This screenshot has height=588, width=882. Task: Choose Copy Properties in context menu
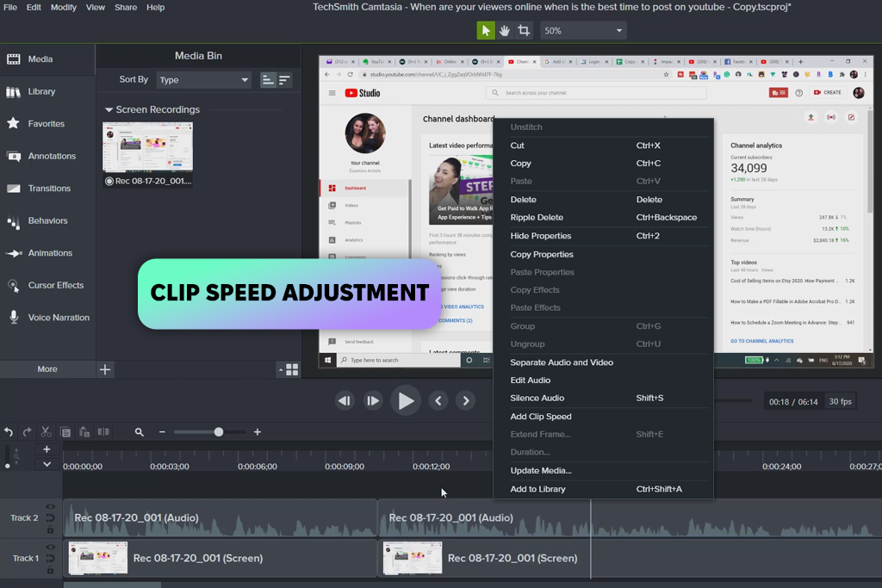click(603, 254)
